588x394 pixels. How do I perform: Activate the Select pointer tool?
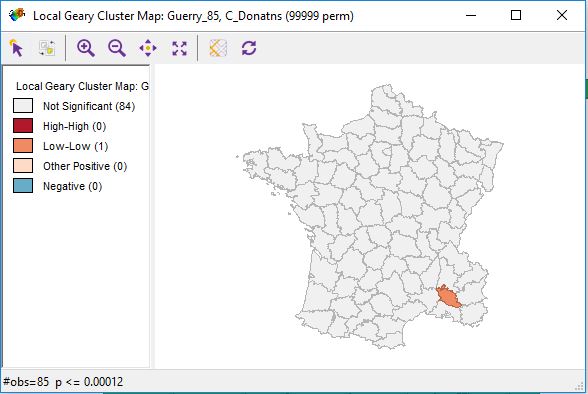(16, 48)
